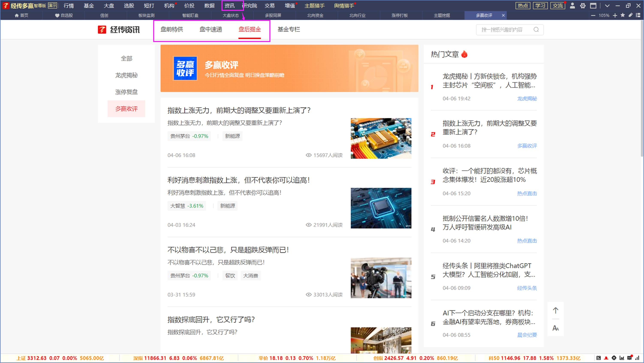The width and height of the screenshot is (644, 363).
Task: Click the pencil edit icon in the tab bar
Action: tap(630, 15)
